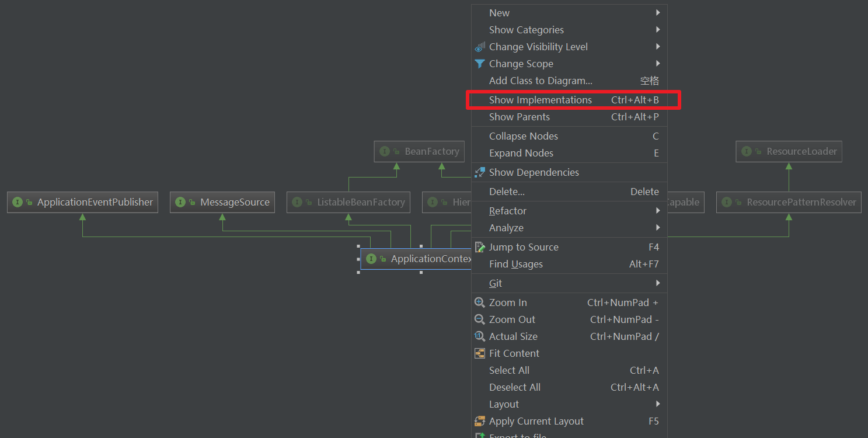Viewport: 868px width, 438px height.
Task: Open the Git submenu
Action: tap(569, 283)
